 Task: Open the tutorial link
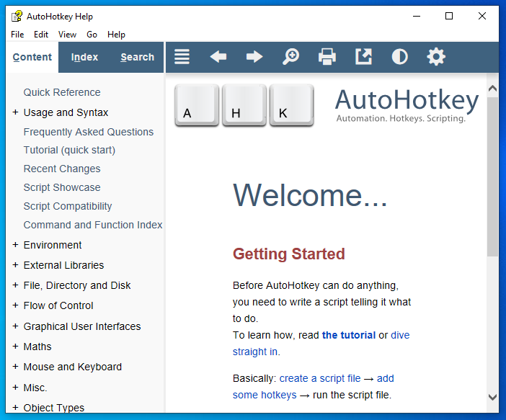349,335
